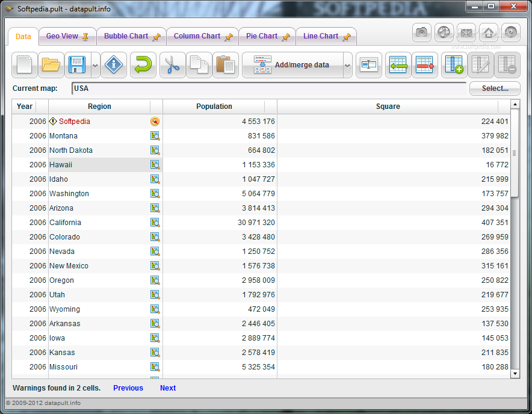This screenshot has width=532, height=414.
Task: Click the map search icon for Hawaii
Action: 155,165
